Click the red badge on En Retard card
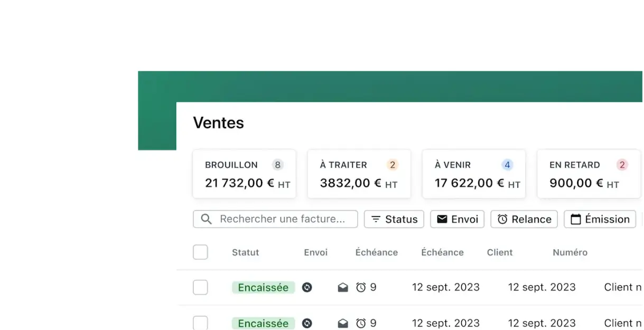The image size is (644, 330). click(x=622, y=165)
